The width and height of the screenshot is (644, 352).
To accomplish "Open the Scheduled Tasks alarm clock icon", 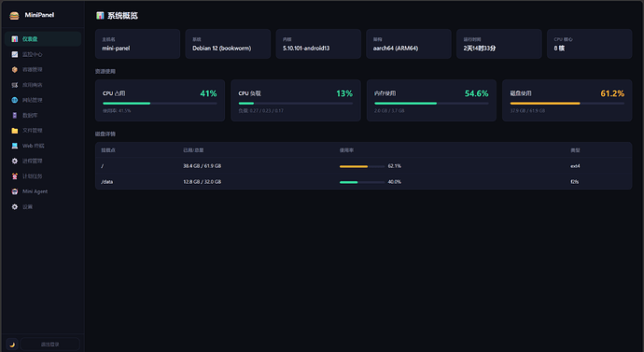I will tap(15, 176).
